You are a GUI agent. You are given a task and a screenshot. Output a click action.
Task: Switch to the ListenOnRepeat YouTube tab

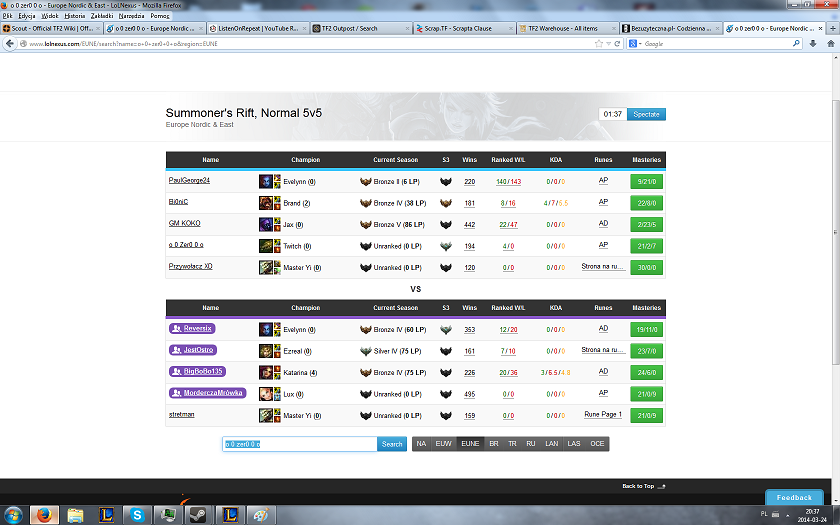tap(258, 28)
